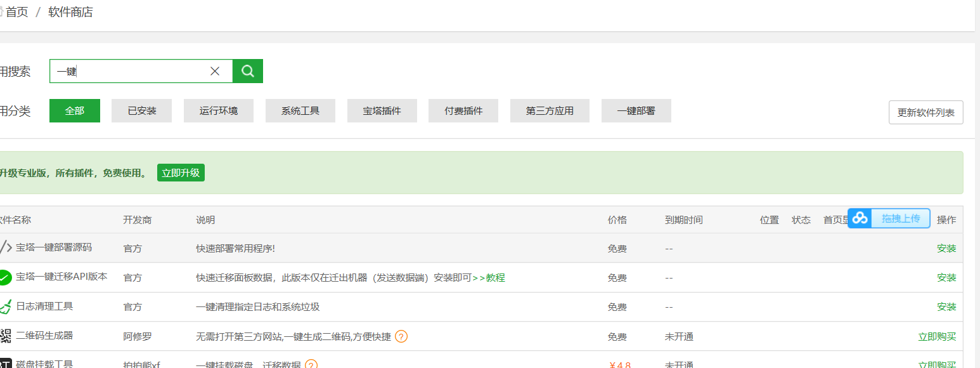The height and width of the screenshot is (368, 980).
Task: Click the 日志清理工具 name
Action: pos(44,306)
